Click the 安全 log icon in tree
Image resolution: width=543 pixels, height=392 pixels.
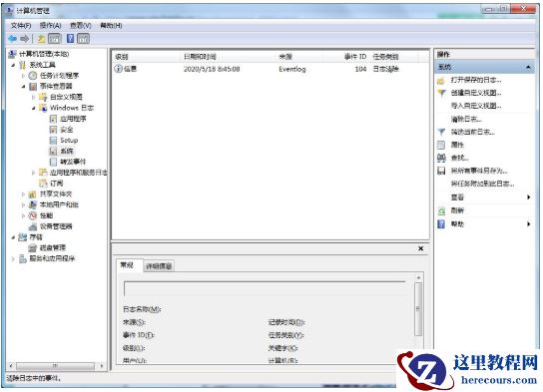click(x=53, y=130)
